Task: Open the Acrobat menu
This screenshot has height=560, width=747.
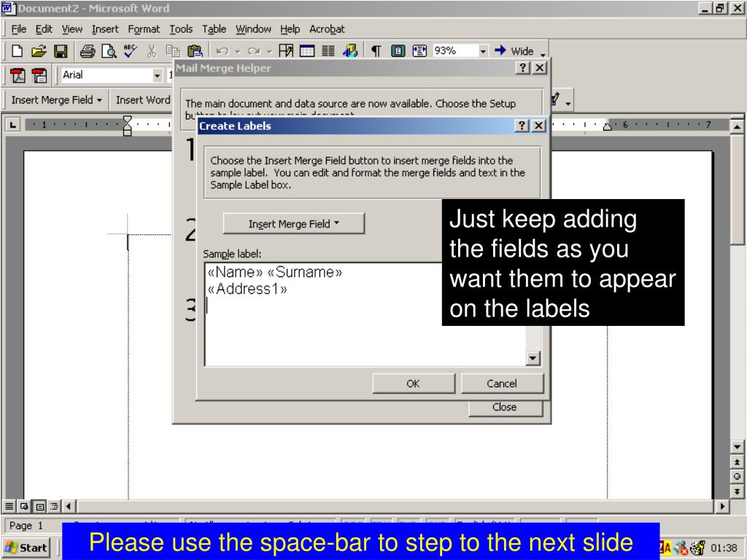Action: point(327,29)
